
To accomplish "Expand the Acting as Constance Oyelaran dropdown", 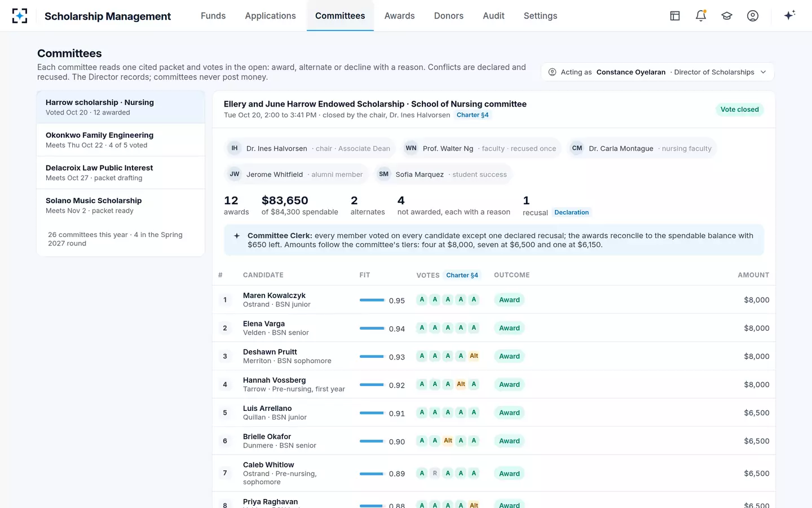I will [x=657, y=72].
